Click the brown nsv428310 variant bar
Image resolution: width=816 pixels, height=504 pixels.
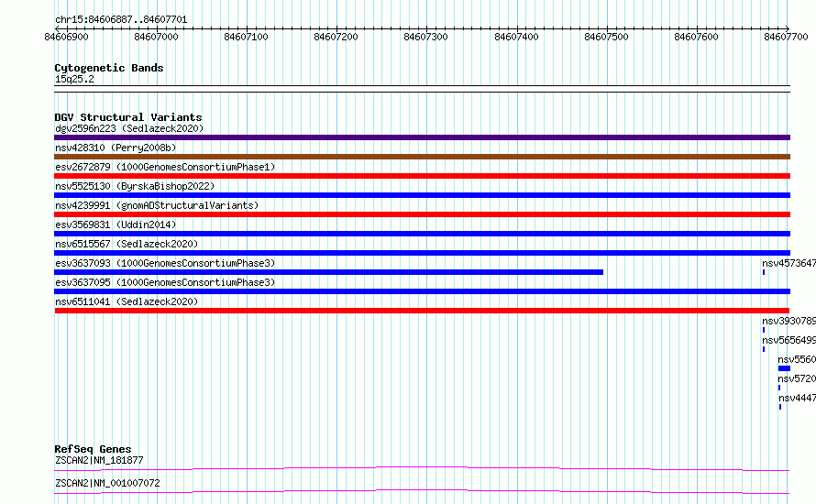[x=422, y=157]
